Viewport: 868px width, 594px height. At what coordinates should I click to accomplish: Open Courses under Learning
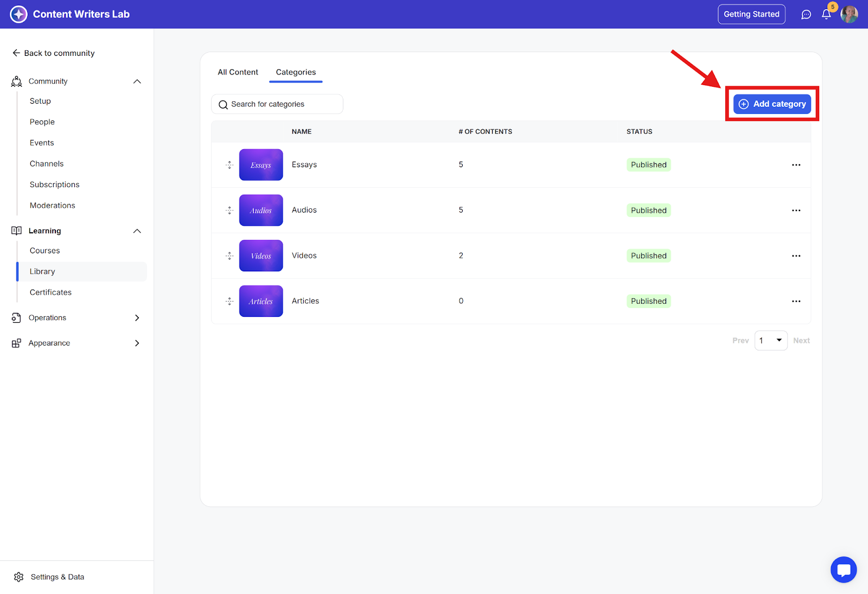[45, 251]
